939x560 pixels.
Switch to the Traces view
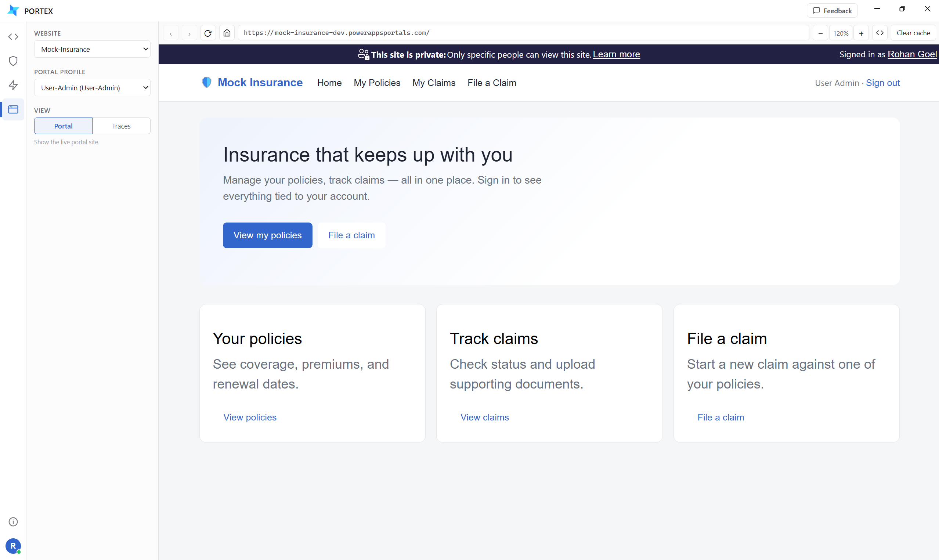coord(122,126)
